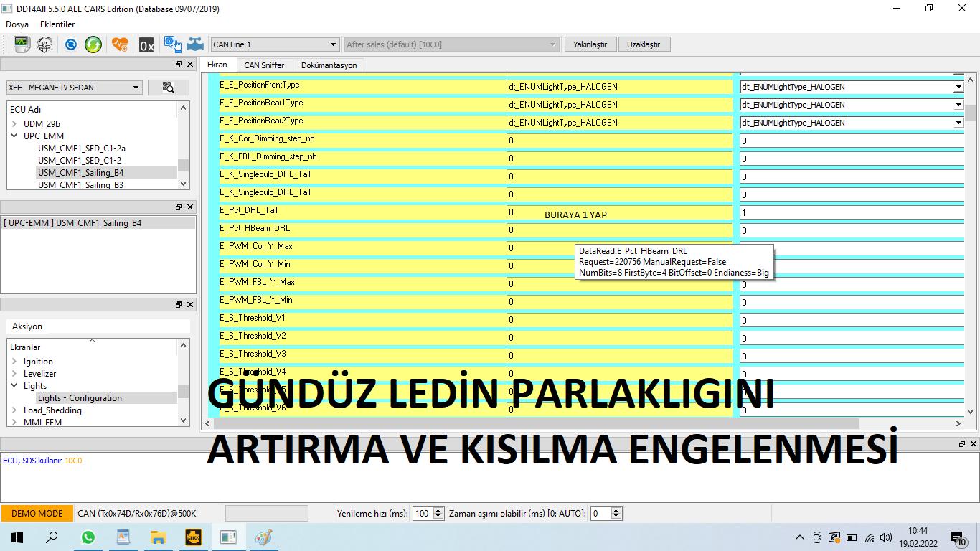Click the orange heart diagnostics icon
980x551 pixels.
tap(120, 44)
